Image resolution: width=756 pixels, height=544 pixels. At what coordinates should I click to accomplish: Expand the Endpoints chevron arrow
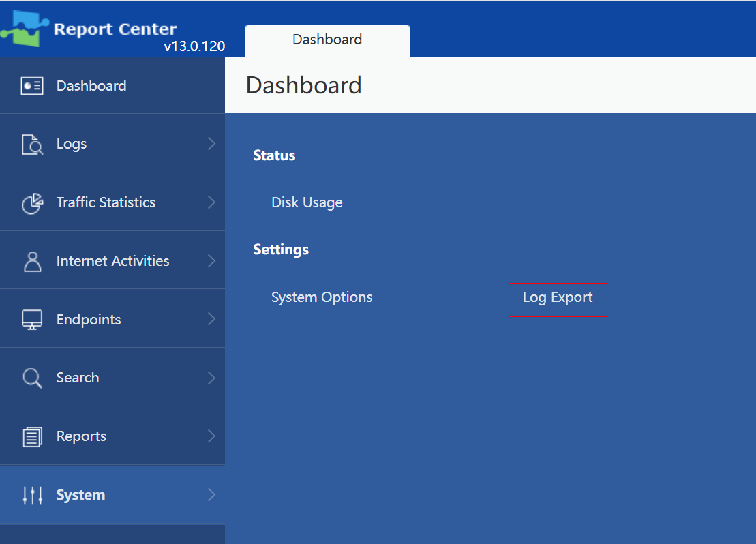click(211, 319)
